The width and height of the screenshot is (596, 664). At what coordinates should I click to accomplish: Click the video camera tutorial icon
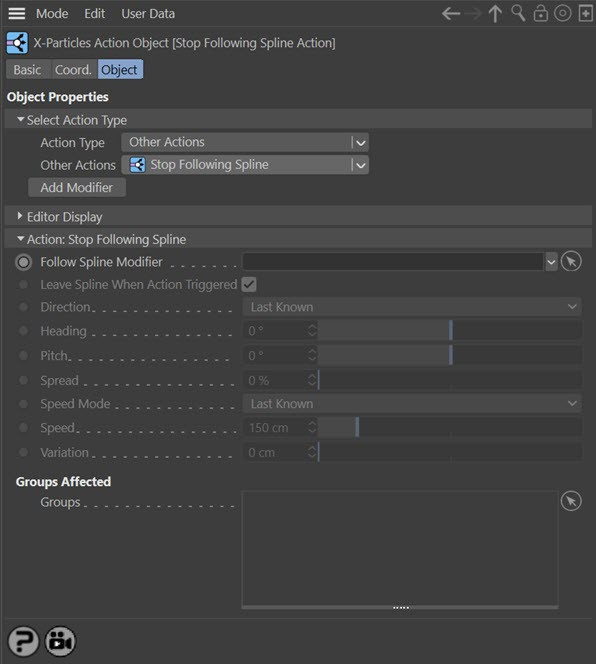[x=60, y=641]
